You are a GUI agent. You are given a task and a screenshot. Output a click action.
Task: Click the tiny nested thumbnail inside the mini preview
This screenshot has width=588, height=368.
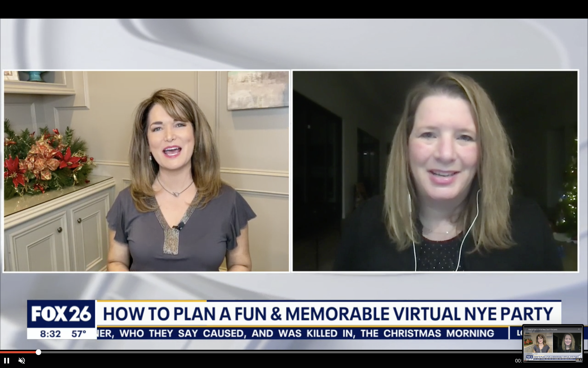click(x=579, y=360)
